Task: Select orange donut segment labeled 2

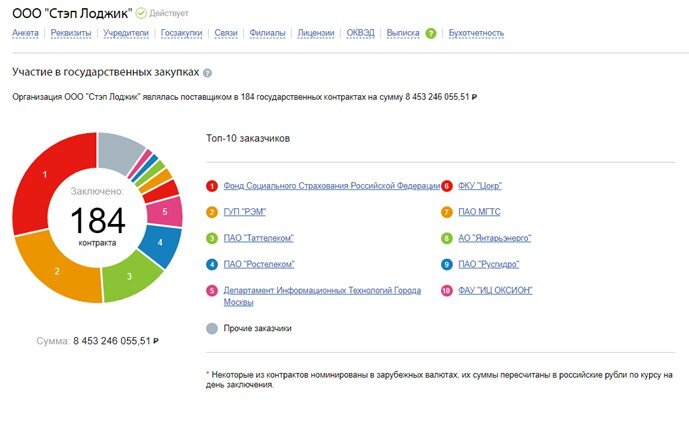Action: coord(57,271)
